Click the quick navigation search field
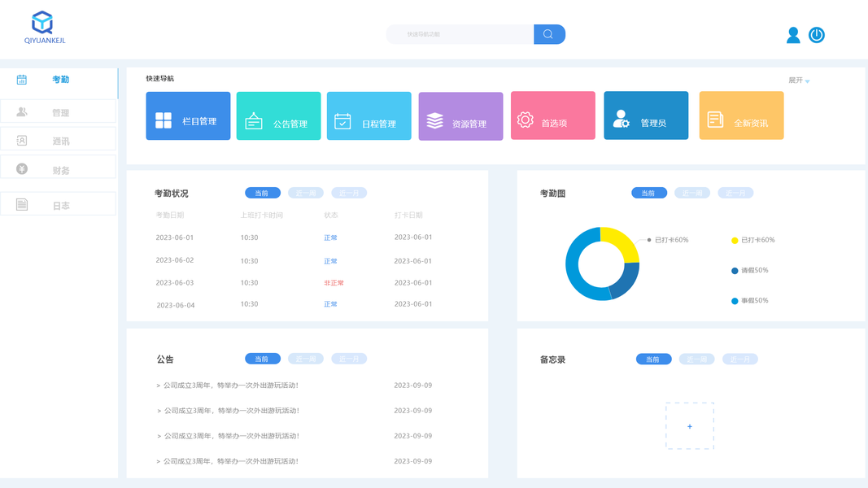868x488 pixels. click(x=460, y=34)
